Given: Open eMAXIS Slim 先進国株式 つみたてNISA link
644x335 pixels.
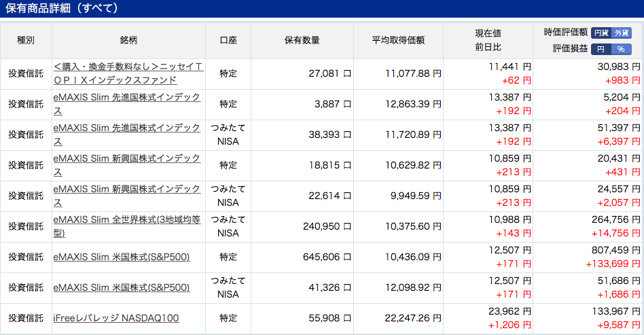Looking at the screenshot, I should (x=127, y=135).
